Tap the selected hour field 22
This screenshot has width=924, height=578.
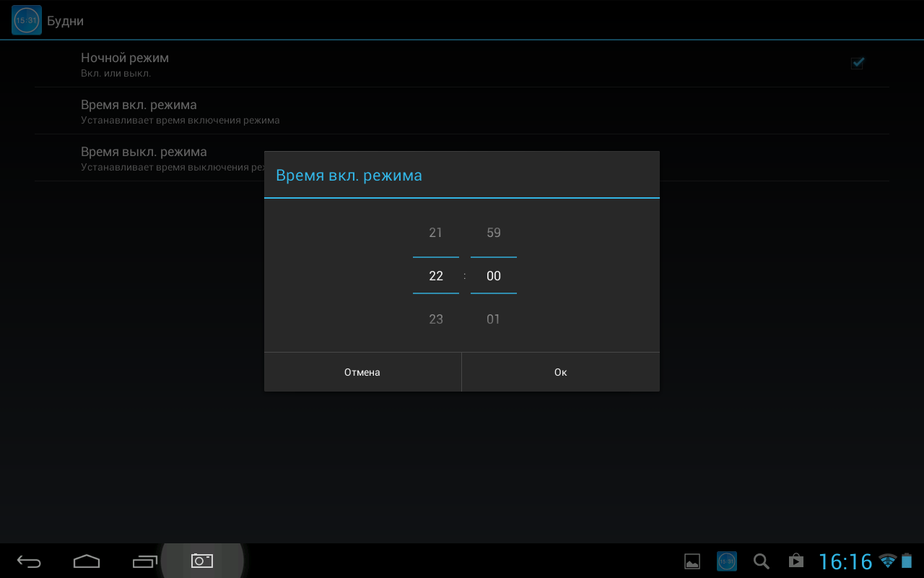pyautogui.click(x=435, y=276)
